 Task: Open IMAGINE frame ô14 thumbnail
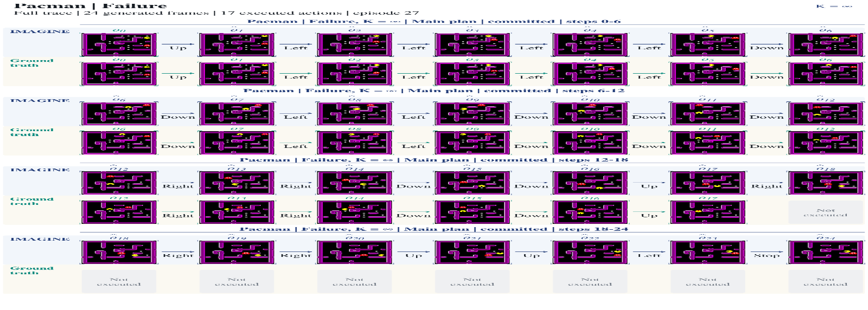[355, 183]
